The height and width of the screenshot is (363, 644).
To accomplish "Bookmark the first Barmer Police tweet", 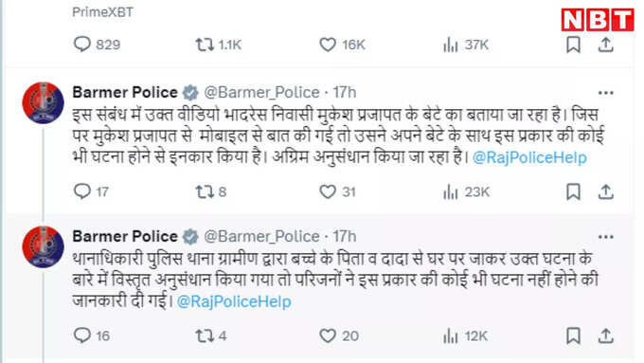I will pos(573,191).
